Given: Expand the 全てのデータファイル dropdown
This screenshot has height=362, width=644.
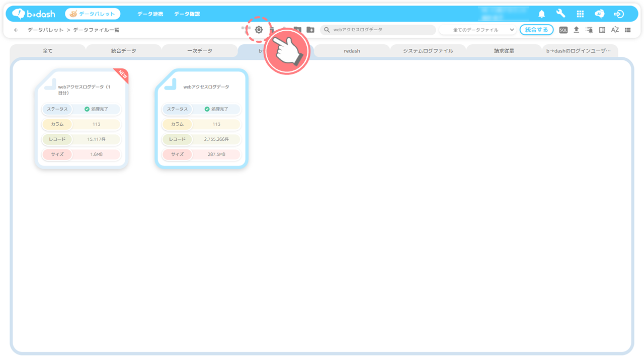Looking at the screenshot, I should click(477, 30).
